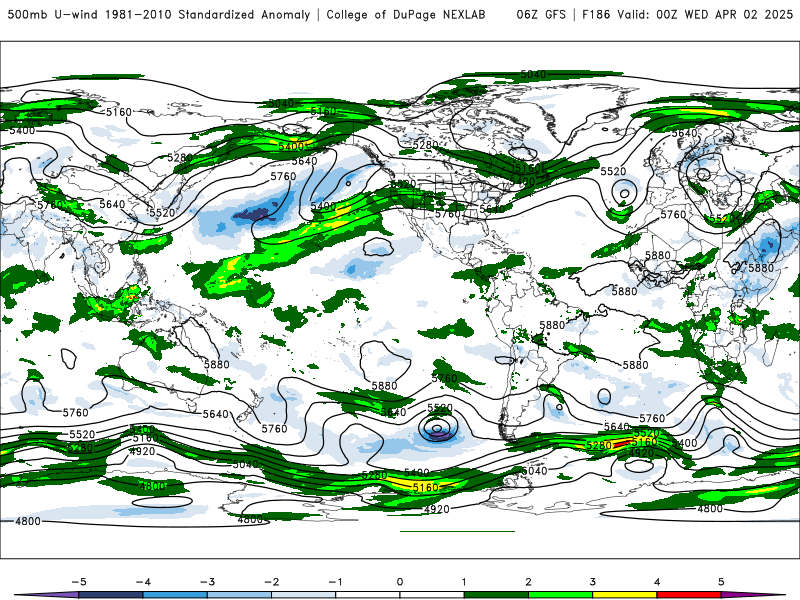The height and width of the screenshot is (600, 800).
Task: Click the '06Z GFS' model run label
Action: [541, 14]
